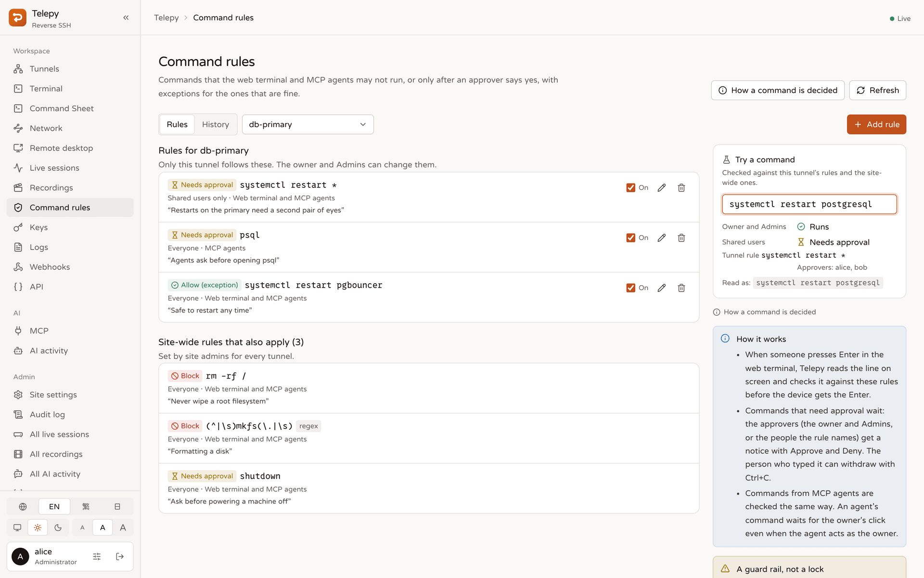Switch language to Traditional Chinese 繁
Image resolution: width=924 pixels, height=578 pixels.
click(x=86, y=507)
